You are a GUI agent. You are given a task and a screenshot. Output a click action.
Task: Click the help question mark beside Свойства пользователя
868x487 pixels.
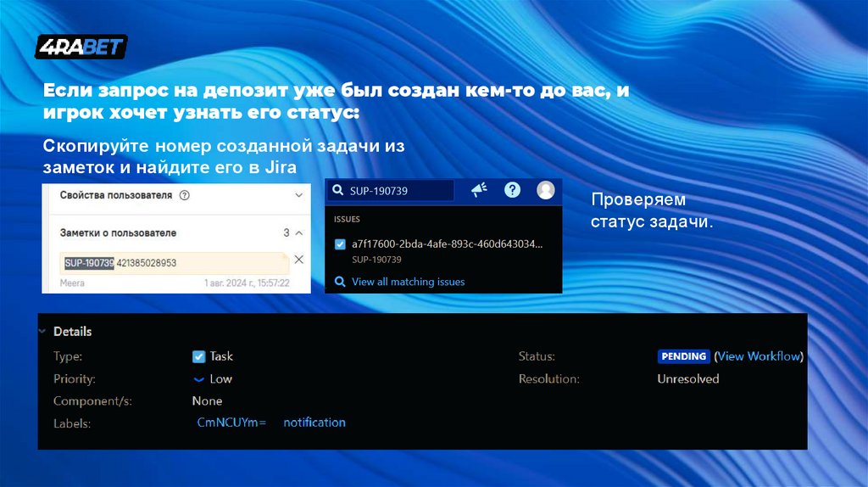point(184,195)
